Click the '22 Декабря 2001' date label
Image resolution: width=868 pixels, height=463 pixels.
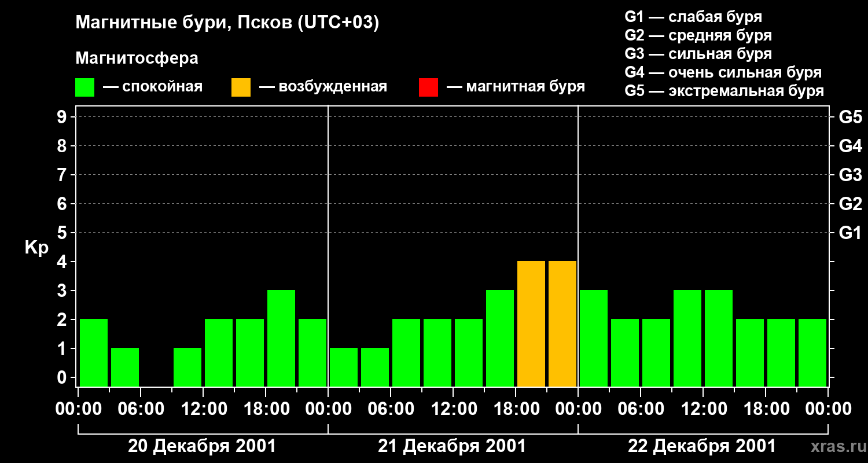702,446
